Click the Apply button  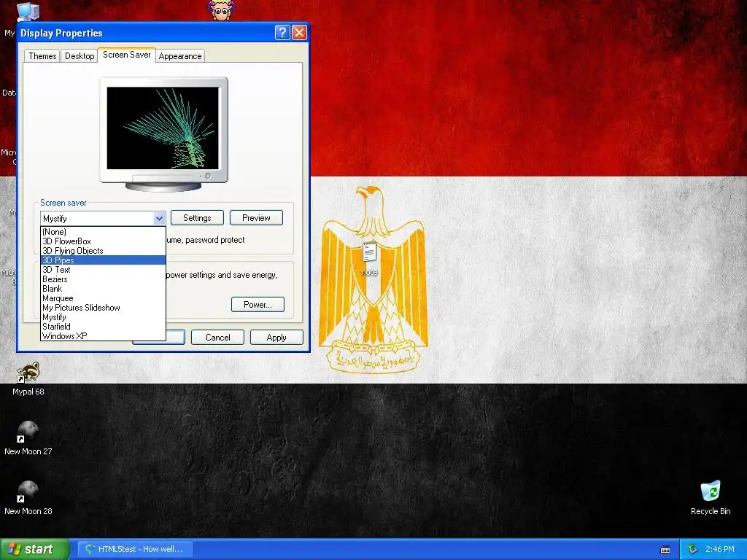276,337
